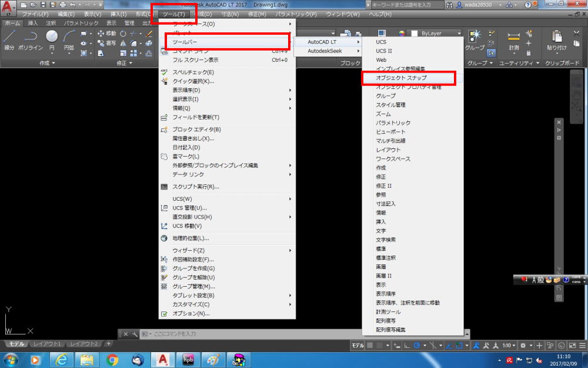Choose オブジェクト スナップ from the toolbar list
Screen dimensions: 588x368
pos(412,78)
